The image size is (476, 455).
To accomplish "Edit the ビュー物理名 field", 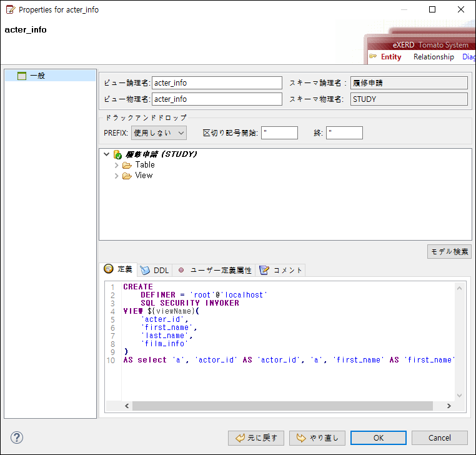I will coord(217,99).
